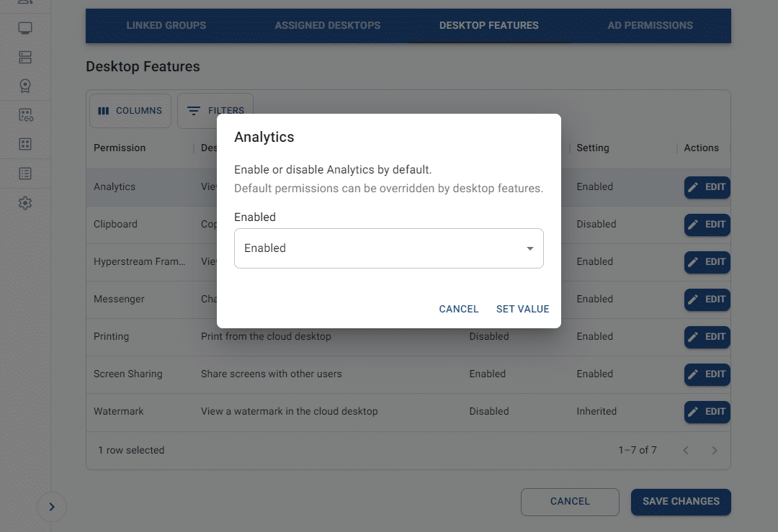Dismiss the Analytics dialog with CANCEL
Viewport: 778px width, 532px height.
pos(458,309)
